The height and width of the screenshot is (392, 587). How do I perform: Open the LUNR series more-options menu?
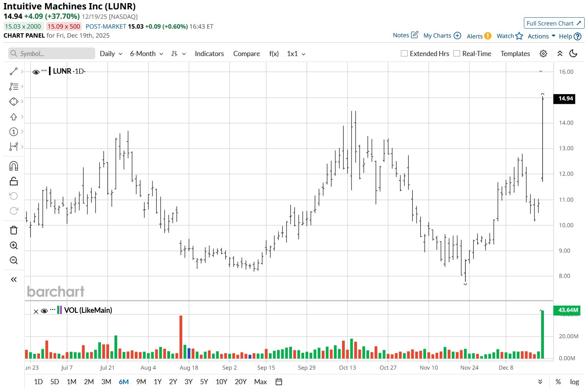point(44,71)
